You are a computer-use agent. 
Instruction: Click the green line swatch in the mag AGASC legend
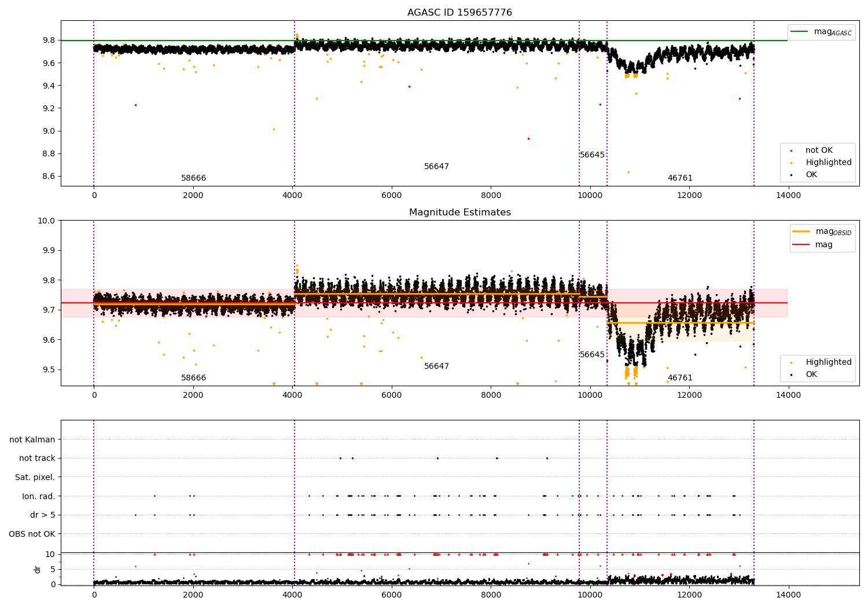tap(800, 32)
